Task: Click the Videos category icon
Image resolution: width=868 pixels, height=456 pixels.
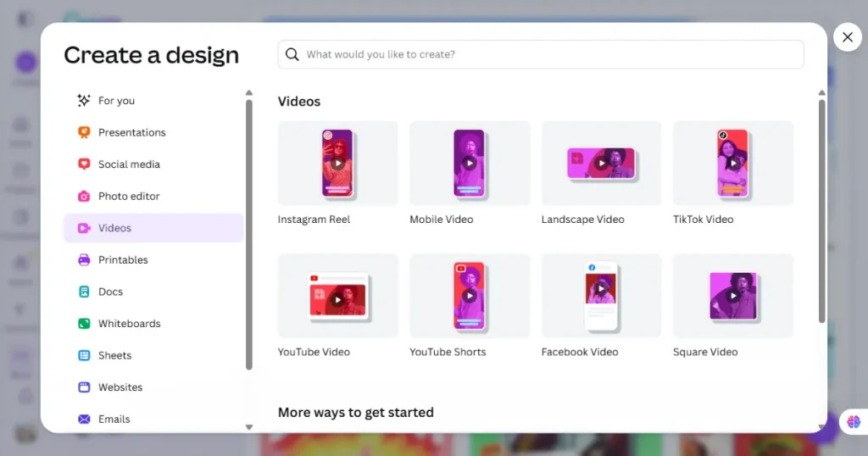Action: (84, 228)
